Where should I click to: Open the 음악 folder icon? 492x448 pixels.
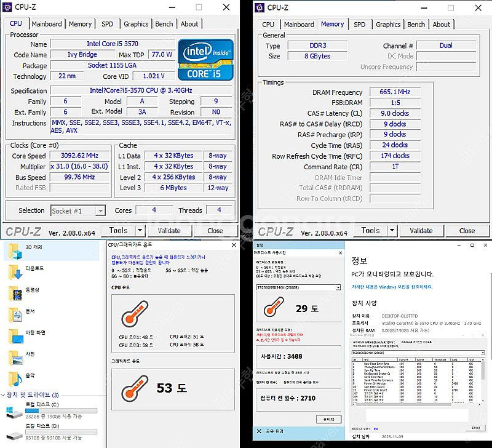coord(15,379)
